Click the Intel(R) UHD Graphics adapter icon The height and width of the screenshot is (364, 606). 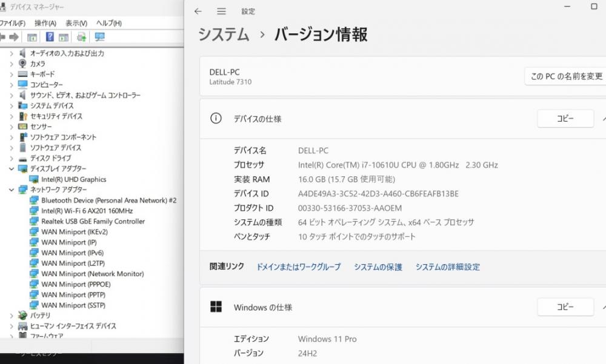(x=34, y=179)
